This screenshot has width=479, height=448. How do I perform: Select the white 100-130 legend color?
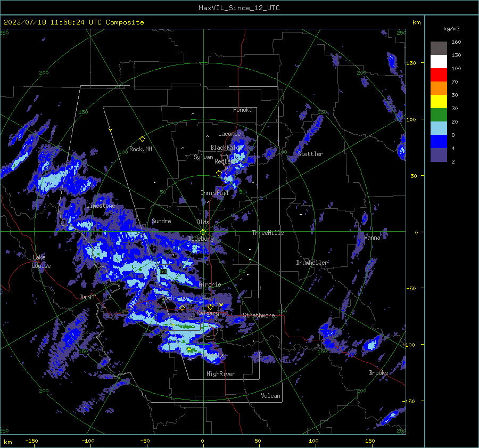click(439, 62)
